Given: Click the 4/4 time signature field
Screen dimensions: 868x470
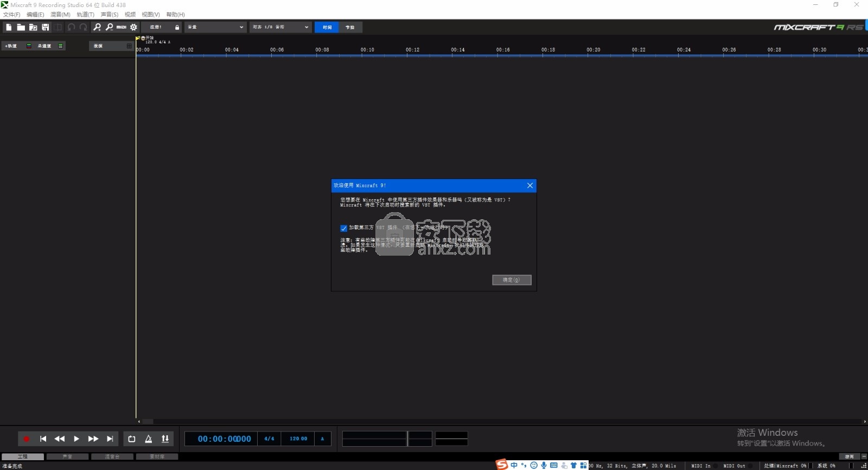Looking at the screenshot, I should 269,439.
